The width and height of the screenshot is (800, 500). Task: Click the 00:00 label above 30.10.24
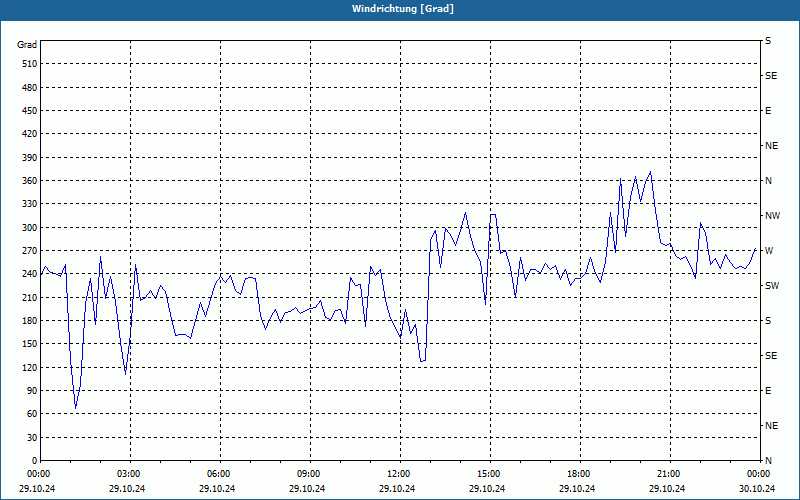pos(759,473)
